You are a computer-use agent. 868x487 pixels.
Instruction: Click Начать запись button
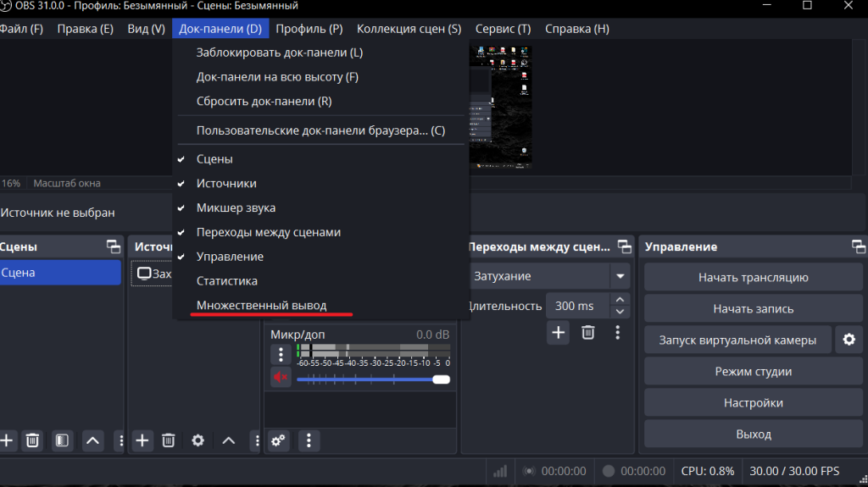tap(753, 309)
